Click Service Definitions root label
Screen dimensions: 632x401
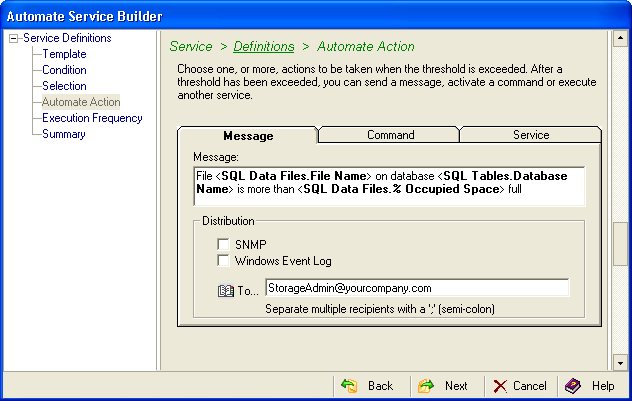coord(67,38)
